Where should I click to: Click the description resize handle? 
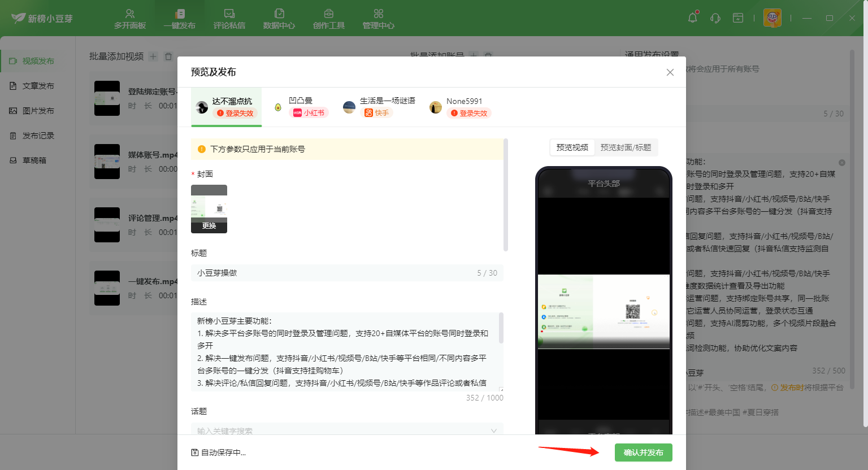pos(501,389)
